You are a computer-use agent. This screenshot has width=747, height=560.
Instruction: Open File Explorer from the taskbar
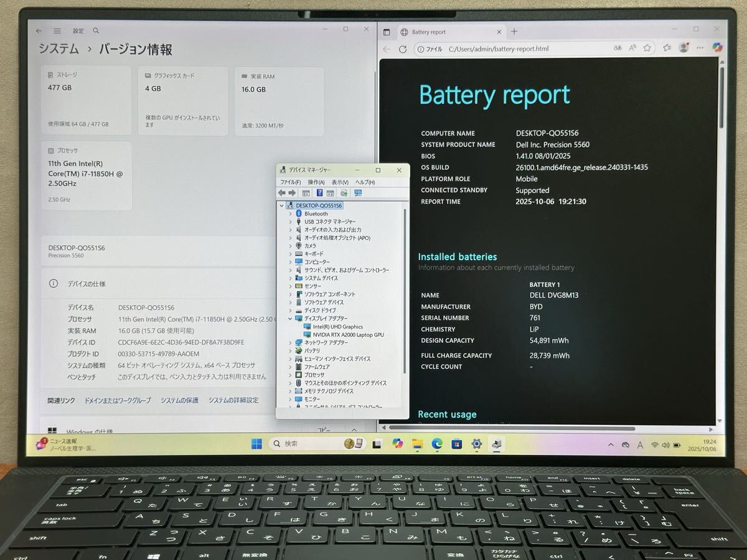418,444
